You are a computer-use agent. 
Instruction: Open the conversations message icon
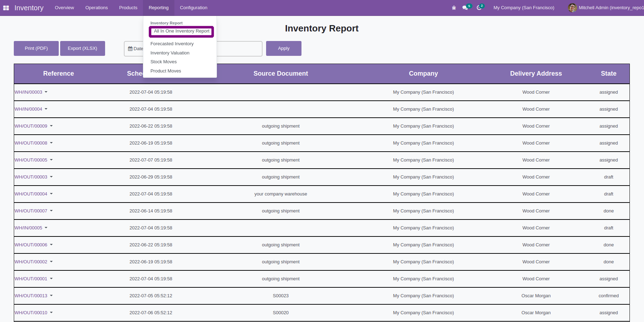465,8
